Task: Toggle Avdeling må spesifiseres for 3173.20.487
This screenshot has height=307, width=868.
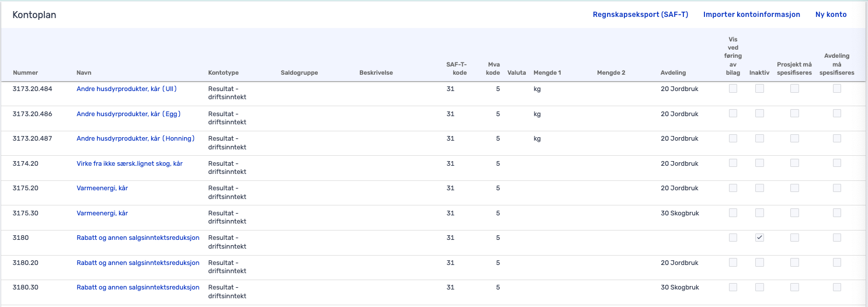Action: [837, 138]
